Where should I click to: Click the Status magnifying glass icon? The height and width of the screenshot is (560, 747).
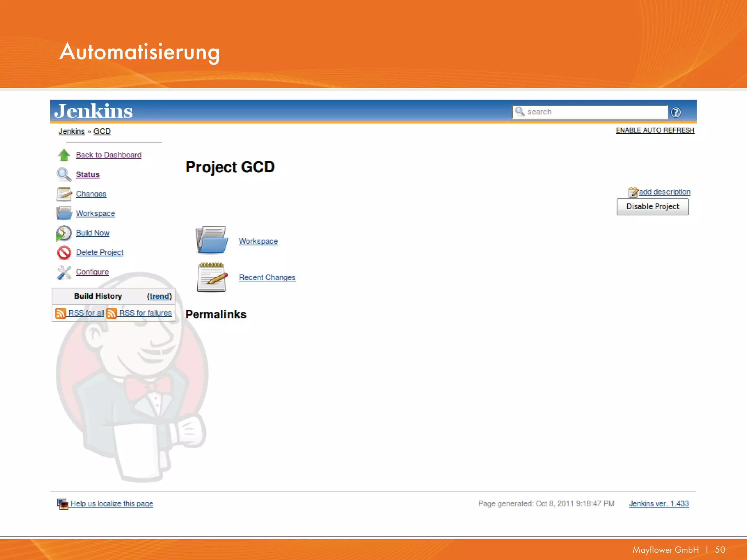point(64,175)
